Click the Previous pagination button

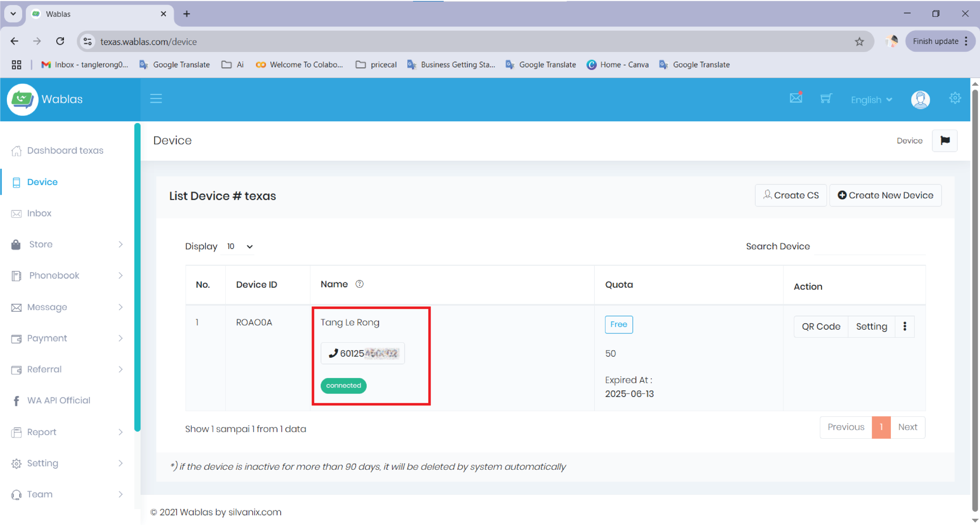(x=846, y=427)
